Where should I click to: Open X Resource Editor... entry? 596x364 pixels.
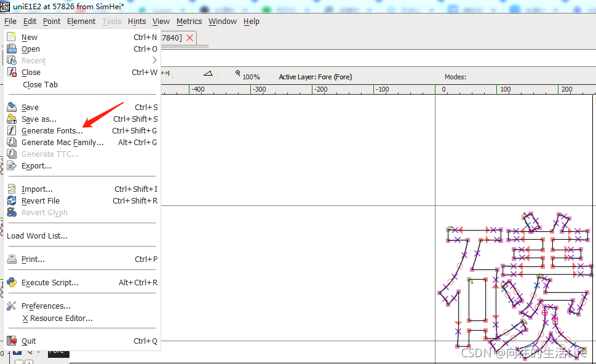(x=82, y=318)
